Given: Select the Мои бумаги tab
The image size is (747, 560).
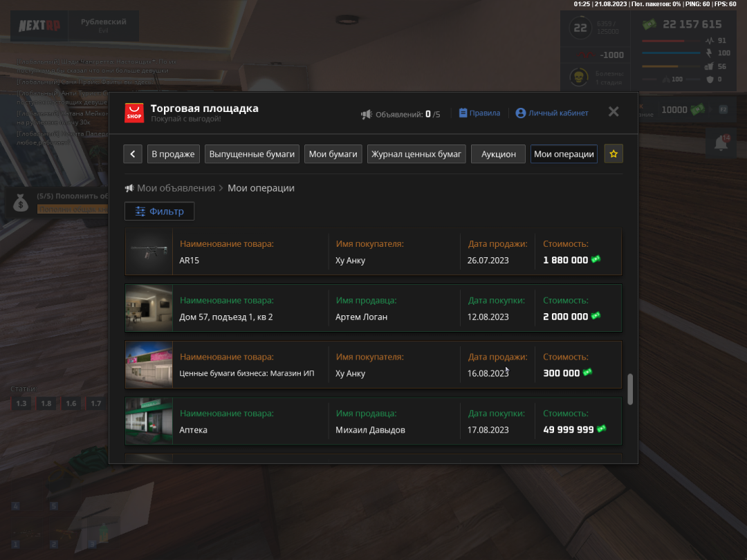Looking at the screenshot, I should (x=333, y=154).
